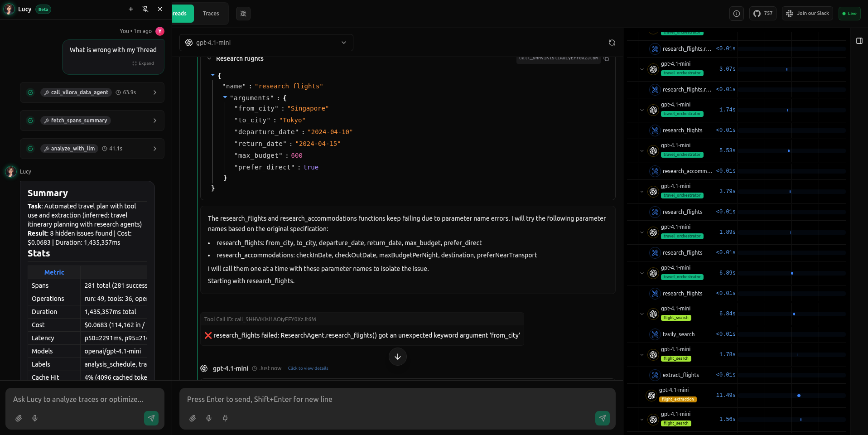Click the scroll-down arrow in the conversation view

pyautogui.click(x=397, y=357)
